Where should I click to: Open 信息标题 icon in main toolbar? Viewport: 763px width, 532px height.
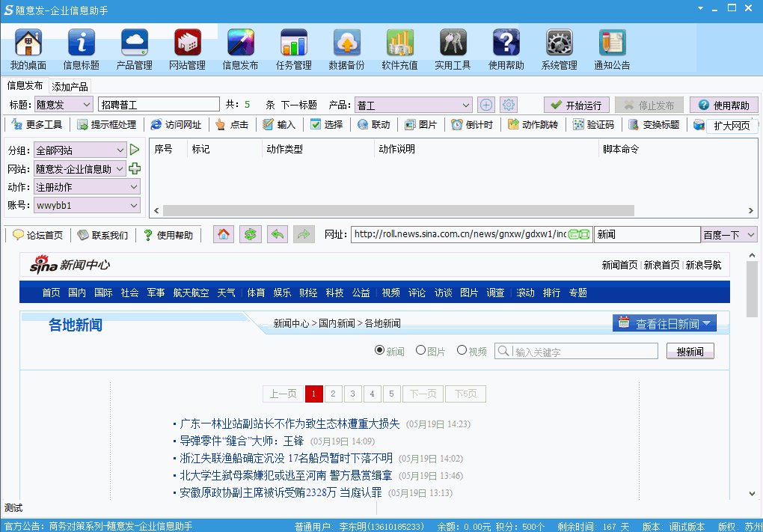coord(82,43)
